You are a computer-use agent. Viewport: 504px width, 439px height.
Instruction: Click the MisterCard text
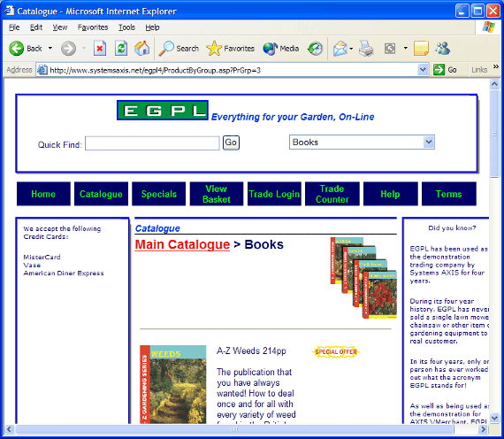(42, 258)
